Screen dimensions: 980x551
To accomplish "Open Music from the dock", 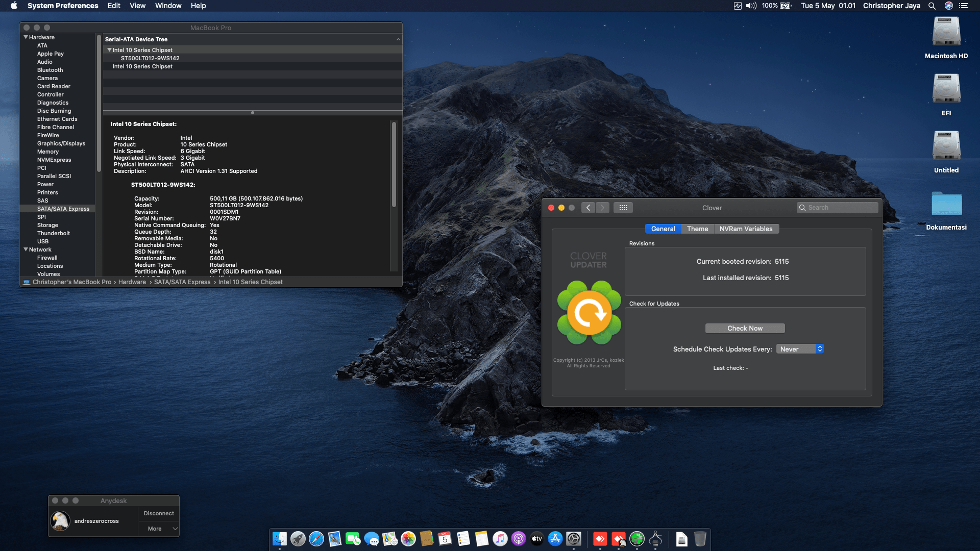I will point(500,539).
